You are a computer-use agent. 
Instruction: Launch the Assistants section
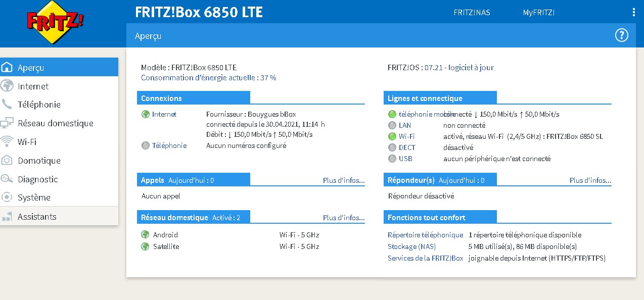[x=59, y=217]
